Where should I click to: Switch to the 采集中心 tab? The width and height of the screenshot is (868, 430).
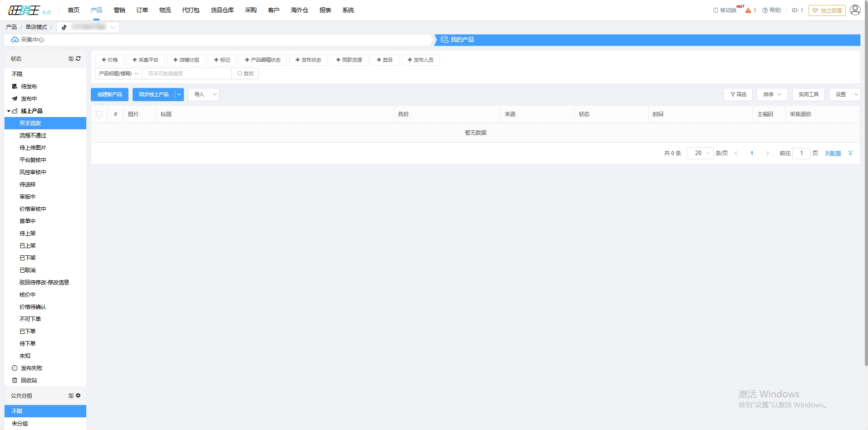point(32,40)
